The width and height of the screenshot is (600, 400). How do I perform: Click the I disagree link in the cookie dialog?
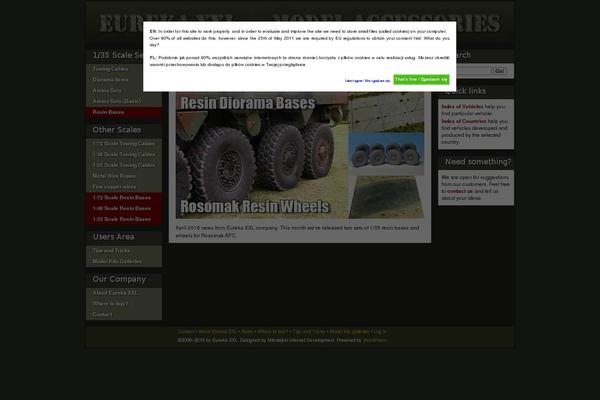pos(367,81)
